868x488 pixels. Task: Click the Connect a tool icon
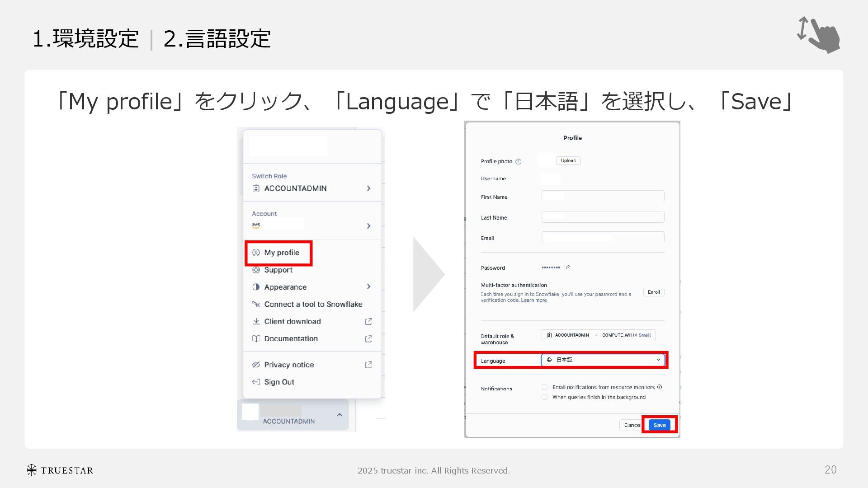point(256,304)
